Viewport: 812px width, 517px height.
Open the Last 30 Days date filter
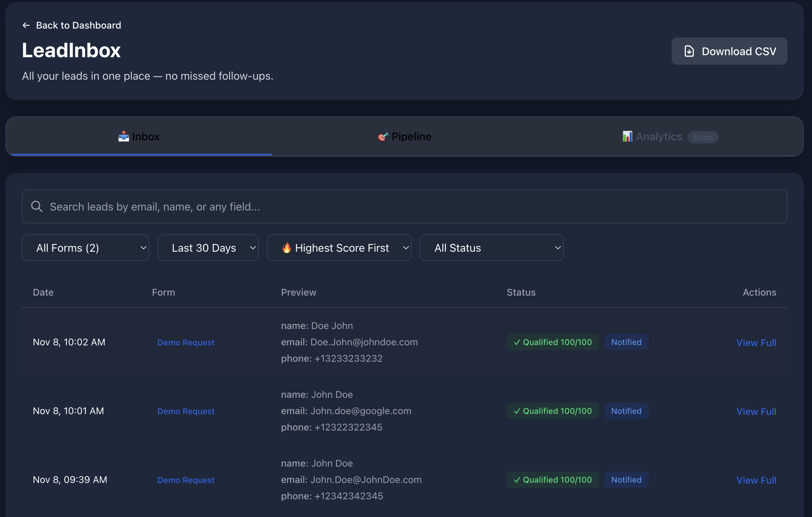(x=208, y=248)
